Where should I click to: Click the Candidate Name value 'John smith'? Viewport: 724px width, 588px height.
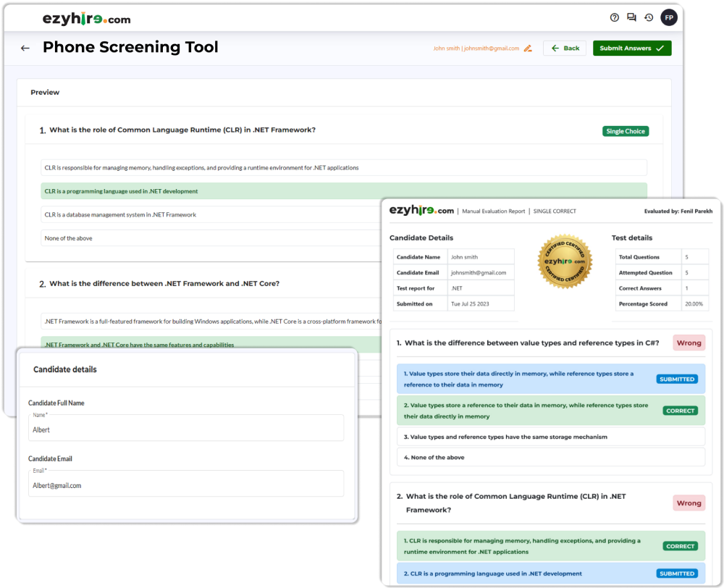pos(465,257)
